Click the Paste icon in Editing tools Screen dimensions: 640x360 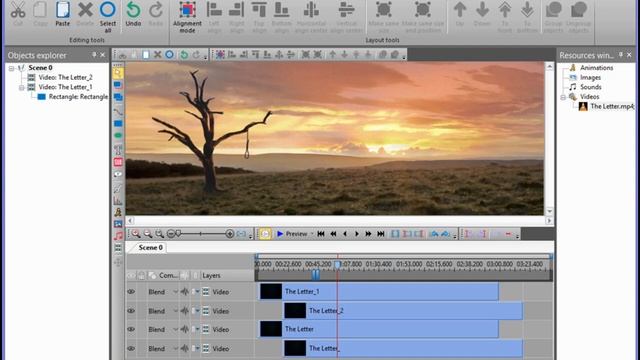[62, 10]
